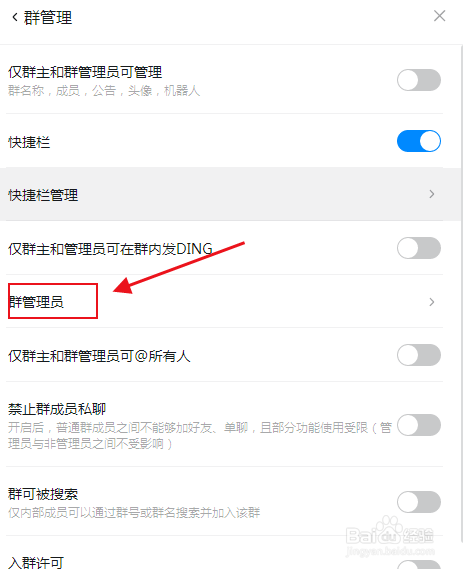This screenshot has width=463, height=569.
Task: Click the 禁止群成员私聊 description text
Action: [x=200, y=435]
